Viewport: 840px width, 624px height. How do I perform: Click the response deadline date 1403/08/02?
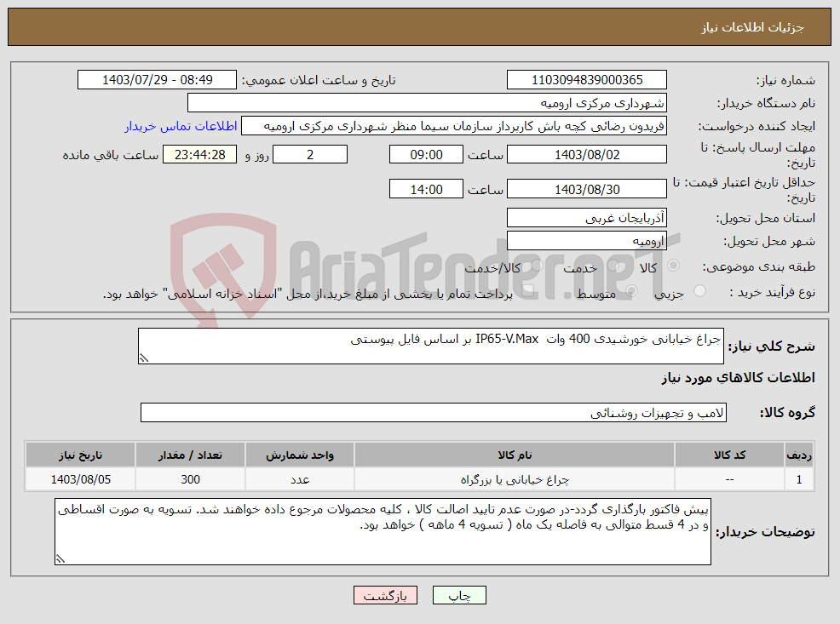tap(587, 154)
